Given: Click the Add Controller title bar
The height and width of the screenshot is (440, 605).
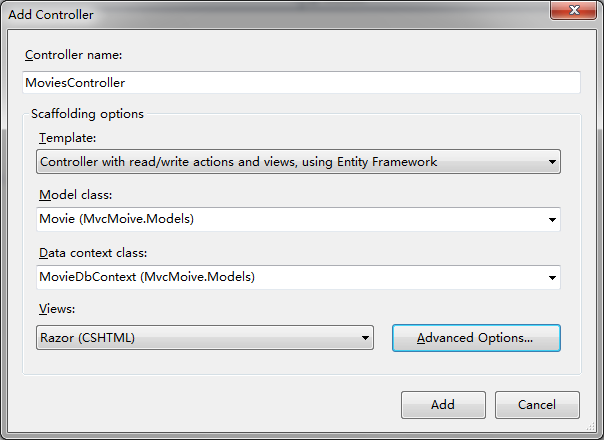Looking at the screenshot, I should [x=270, y=14].
